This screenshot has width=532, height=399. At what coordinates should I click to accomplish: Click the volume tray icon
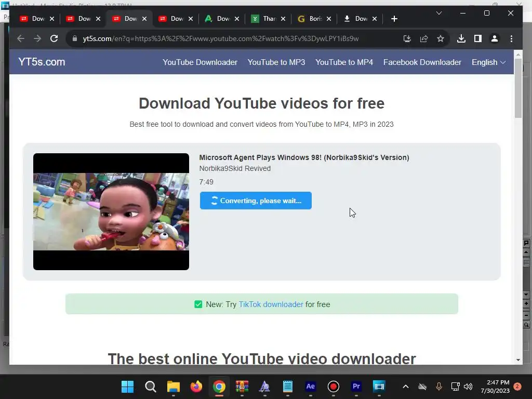pyautogui.click(x=468, y=387)
